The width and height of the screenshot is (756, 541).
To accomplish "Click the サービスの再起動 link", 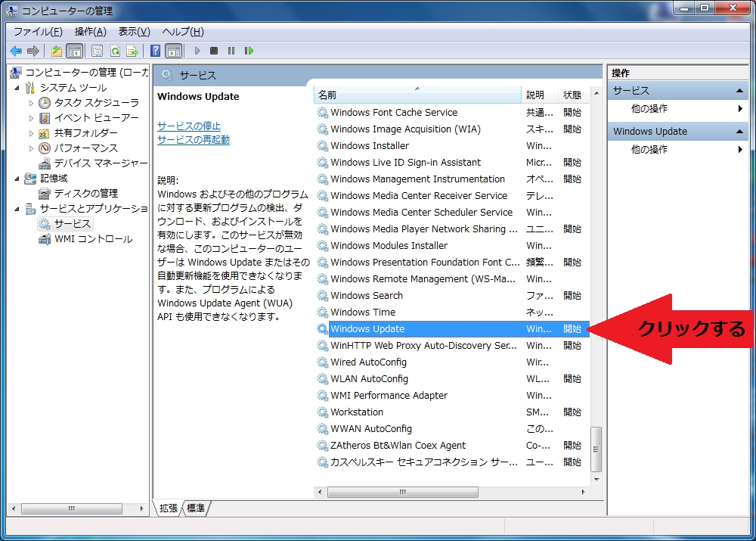I will click(x=194, y=140).
